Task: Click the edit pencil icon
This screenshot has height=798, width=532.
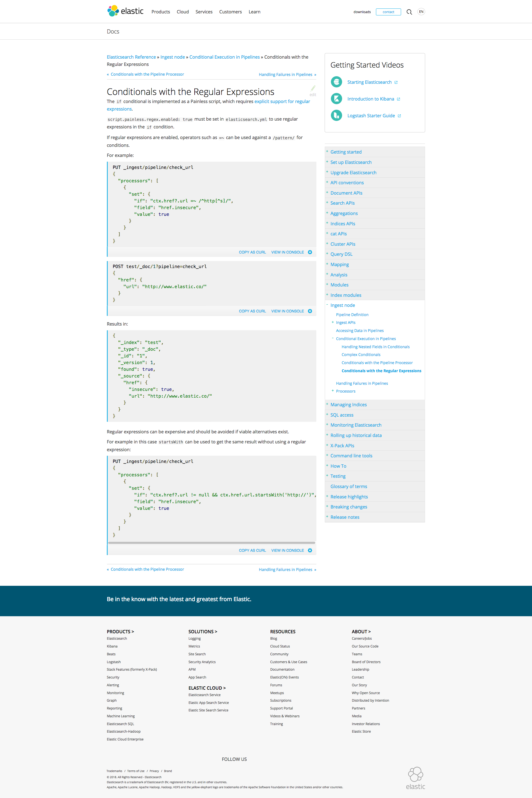Action: coord(313,89)
